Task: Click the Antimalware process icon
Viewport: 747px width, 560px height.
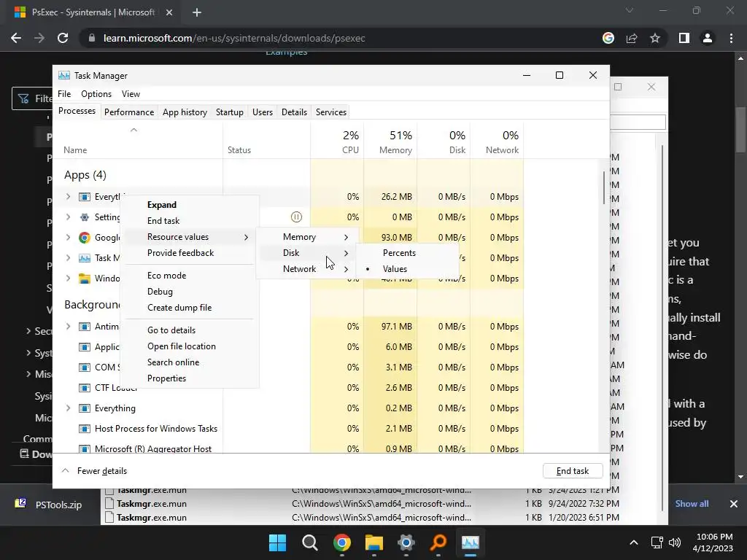Action: click(x=85, y=327)
